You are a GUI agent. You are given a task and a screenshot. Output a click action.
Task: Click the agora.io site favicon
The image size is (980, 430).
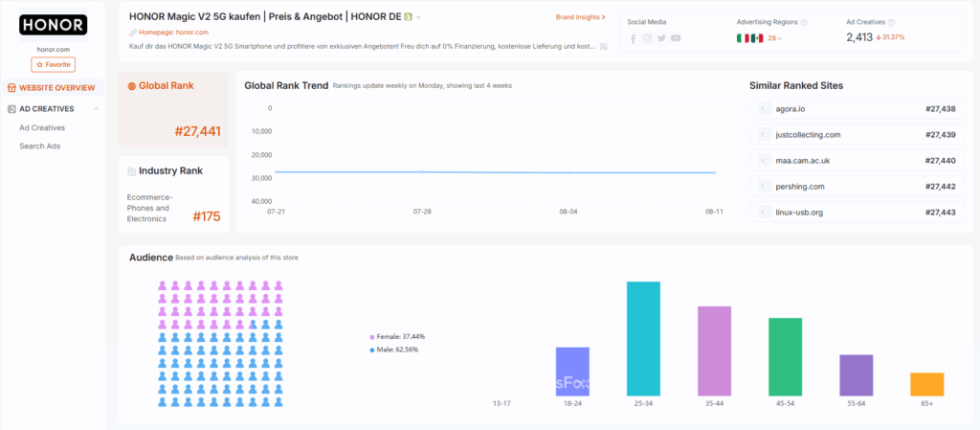point(765,109)
